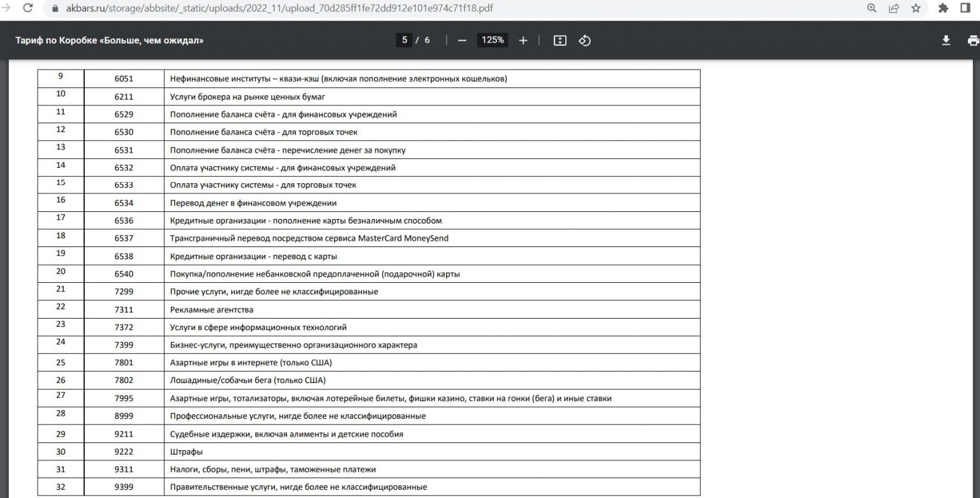Image resolution: width=980 pixels, height=498 pixels.
Task: Click the fit to page icon
Action: click(560, 40)
